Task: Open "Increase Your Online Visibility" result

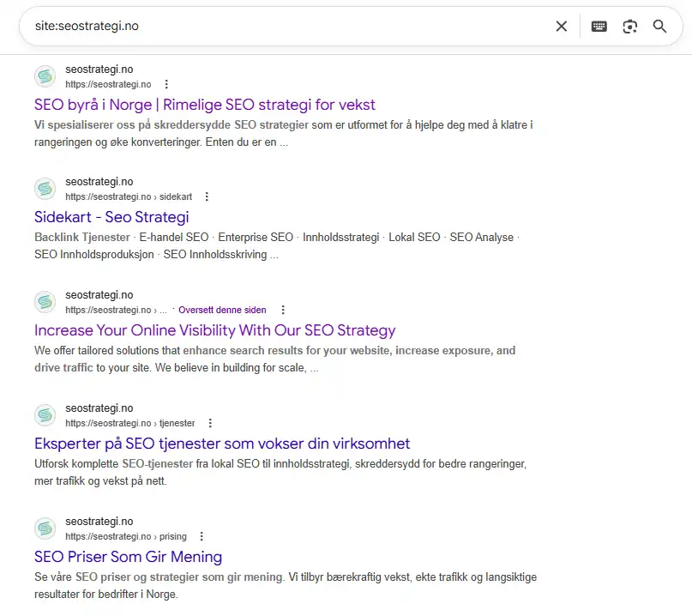Action: pos(215,330)
